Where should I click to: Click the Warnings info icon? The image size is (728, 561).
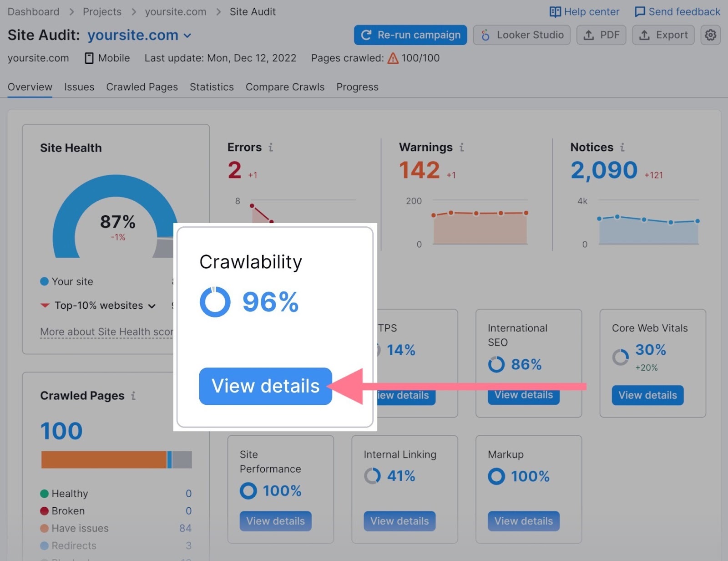(x=462, y=147)
